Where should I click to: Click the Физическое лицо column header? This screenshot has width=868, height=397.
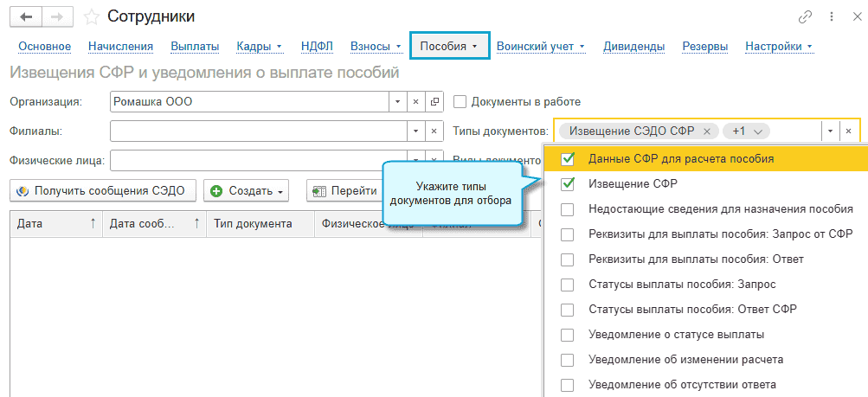[368, 223]
